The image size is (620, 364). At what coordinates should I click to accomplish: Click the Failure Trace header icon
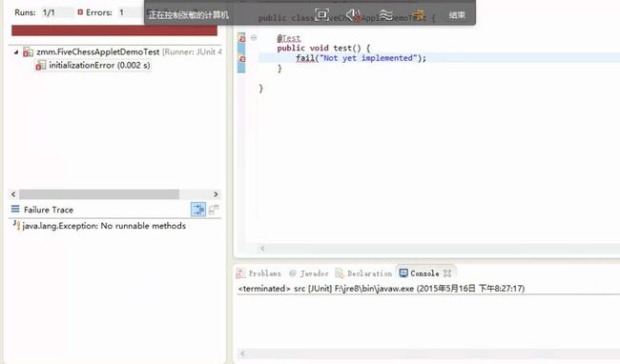pos(15,210)
